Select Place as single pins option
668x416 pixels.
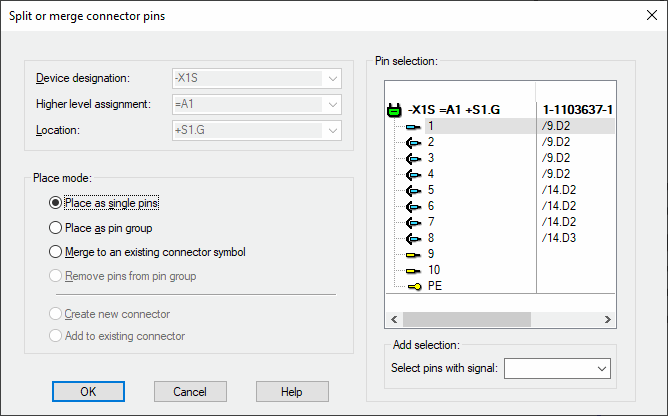pos(104,203)
